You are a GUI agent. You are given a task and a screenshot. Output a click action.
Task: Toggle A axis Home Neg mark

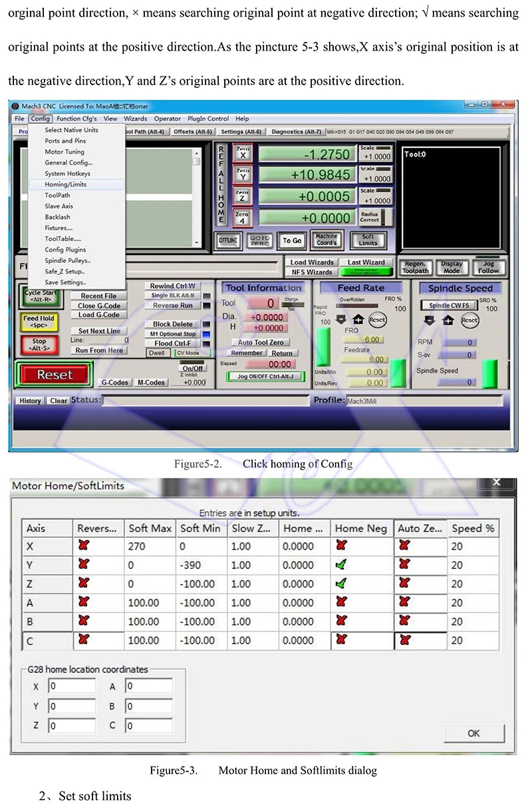coord(341,602)
